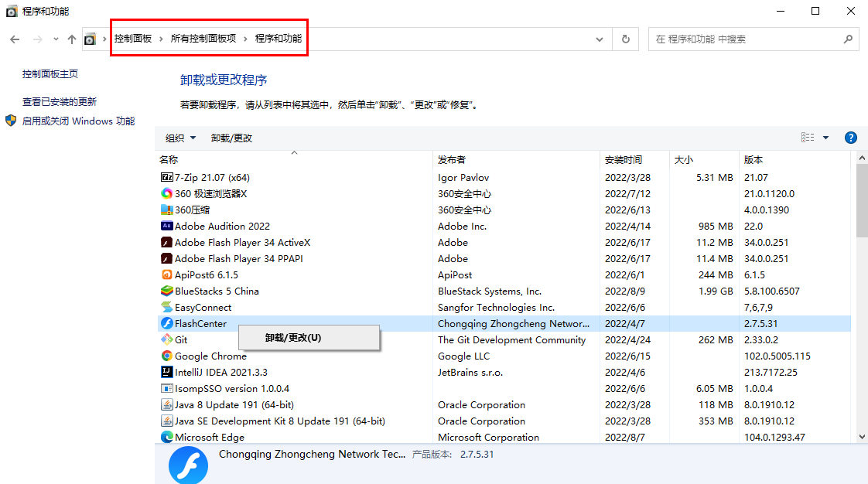The image size is (868, 484).
Task: Expand chevron after 所有控制面板项 breadcrumb
Action: [x=245, y=39]
